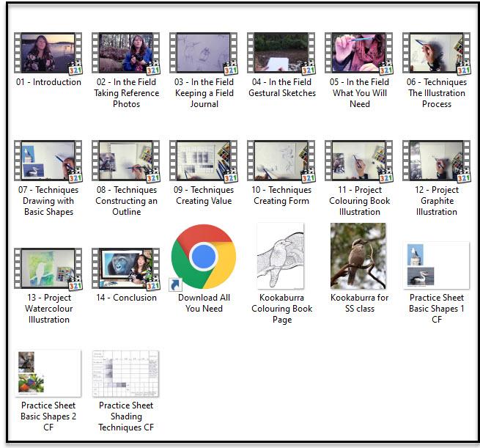Viewport: 480px width, 448px height.
Task: Click the label '13 - Project Watercolour Illustration'
Action: click(49, 309)
